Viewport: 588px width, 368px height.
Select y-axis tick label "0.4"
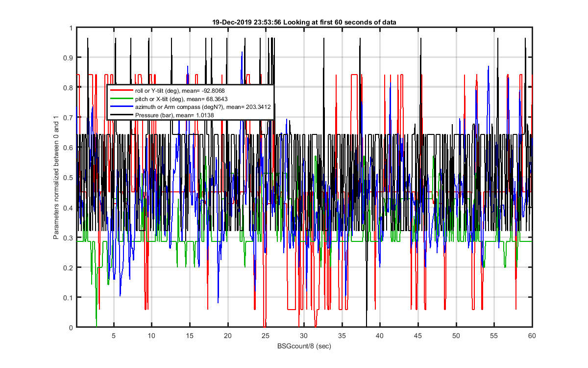(68, 208)
